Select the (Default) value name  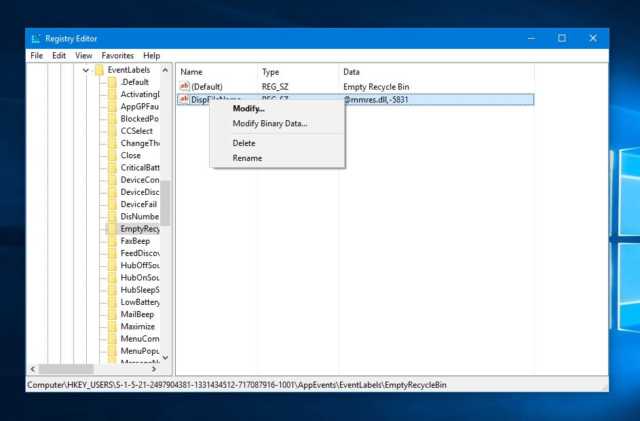(207, 87)
